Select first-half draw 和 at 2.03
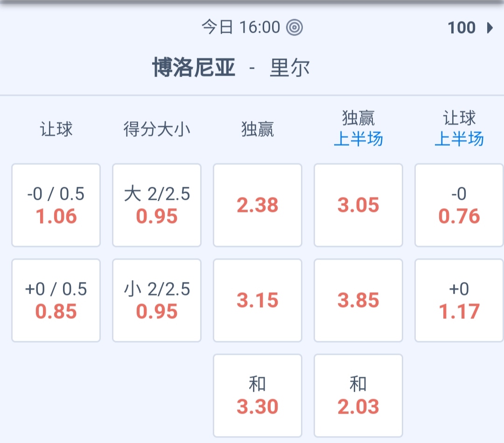Viewport: 504px width, 443px height. coord(358,395)
